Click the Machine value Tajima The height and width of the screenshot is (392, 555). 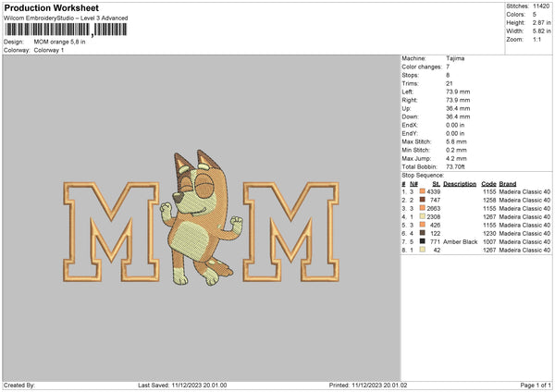point(455,58)
